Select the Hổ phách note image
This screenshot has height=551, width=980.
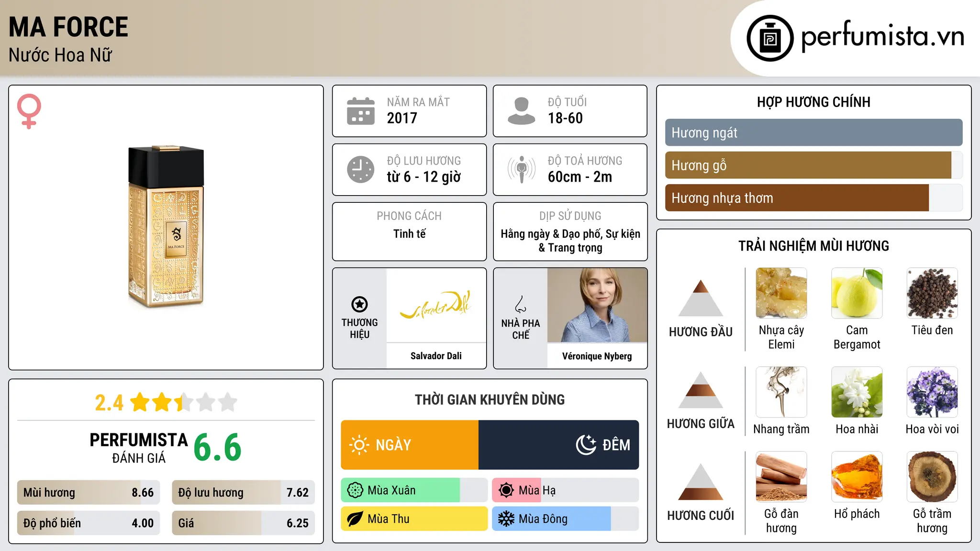tap(857, 477)
